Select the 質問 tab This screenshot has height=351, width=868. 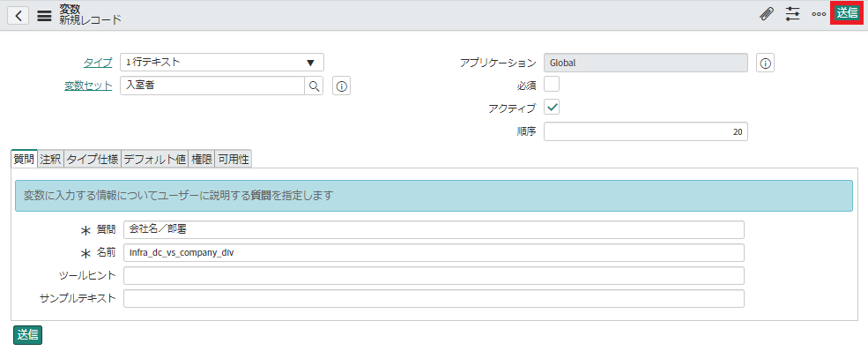pyautogui.click(x=25, y=160)
